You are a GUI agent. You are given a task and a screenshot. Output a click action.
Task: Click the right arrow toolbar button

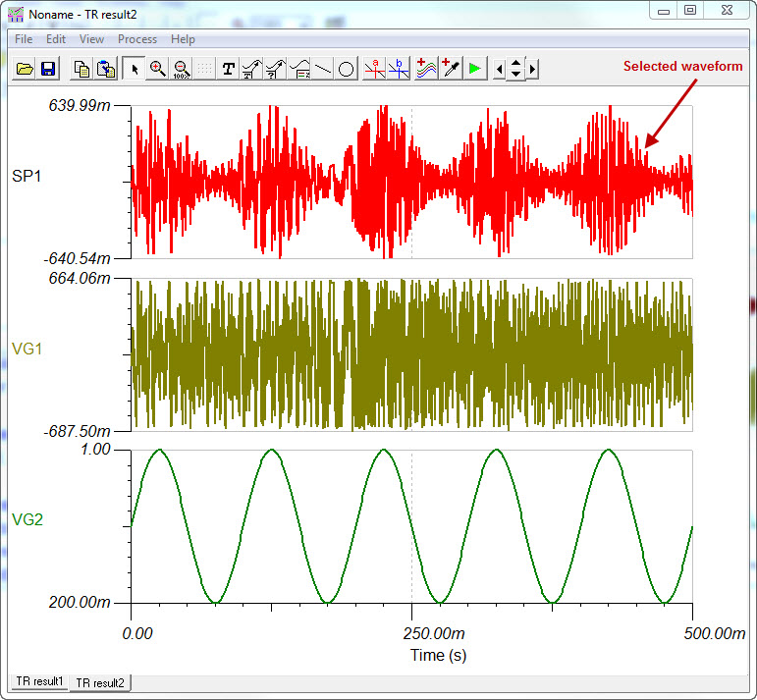tap(532, 70)
